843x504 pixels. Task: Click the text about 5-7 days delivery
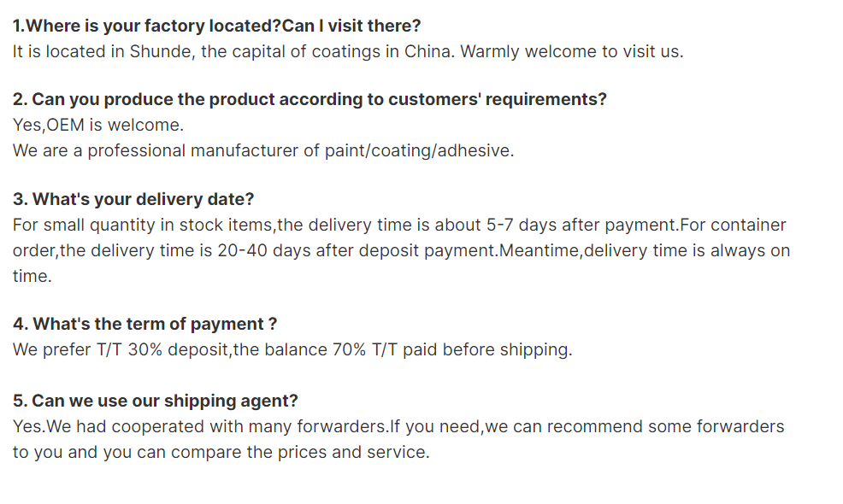(399, 226)
